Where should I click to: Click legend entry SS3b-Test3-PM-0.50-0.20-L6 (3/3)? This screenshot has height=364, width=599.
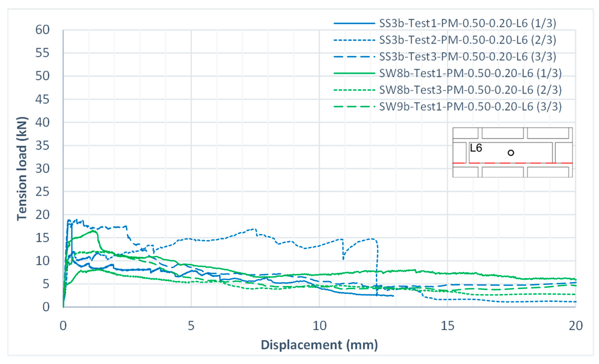pos(468,57)
